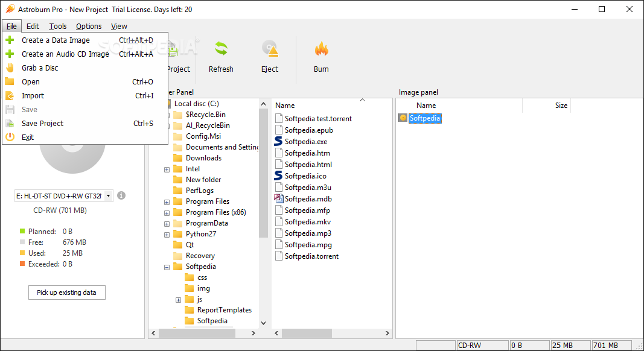Click the Burn flame icon

(x=322, y=49)
